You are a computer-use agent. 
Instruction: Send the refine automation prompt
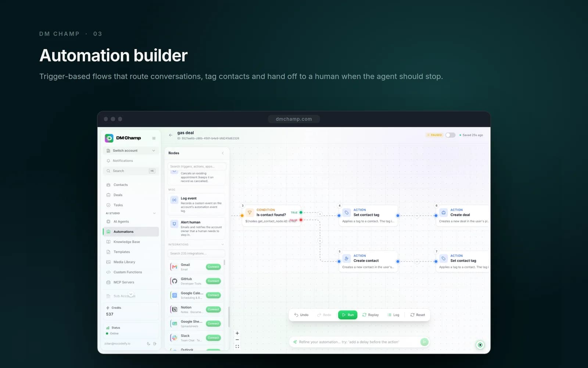tap(424, 342)
